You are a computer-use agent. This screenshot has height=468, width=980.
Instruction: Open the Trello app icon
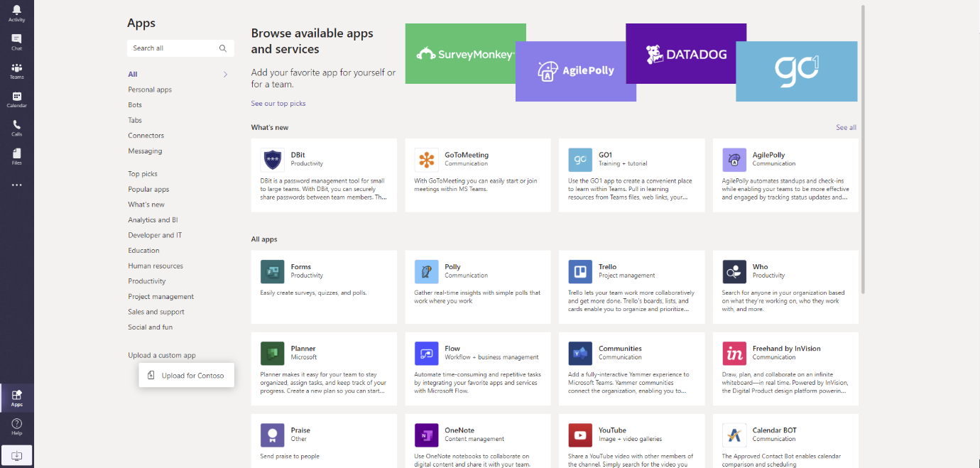tap(580, 272)
